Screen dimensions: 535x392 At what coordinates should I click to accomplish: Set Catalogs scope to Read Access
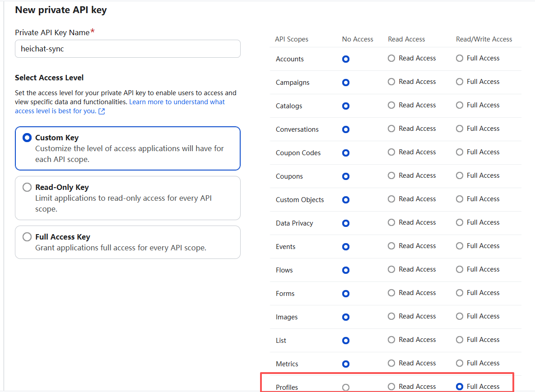tap(391, 105)
